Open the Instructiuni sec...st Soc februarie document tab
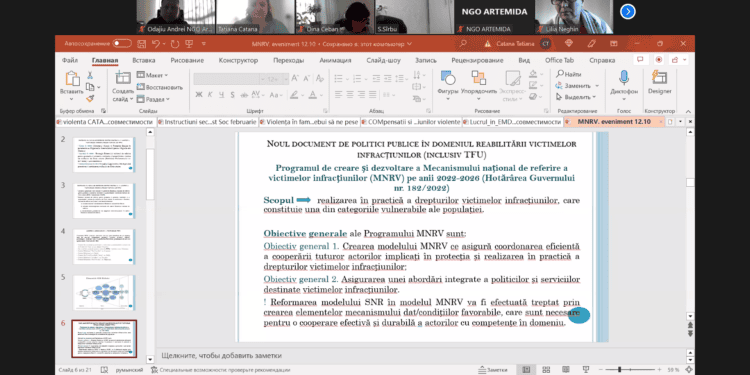Viewport: 750px width, 375px height. point(208,122)
